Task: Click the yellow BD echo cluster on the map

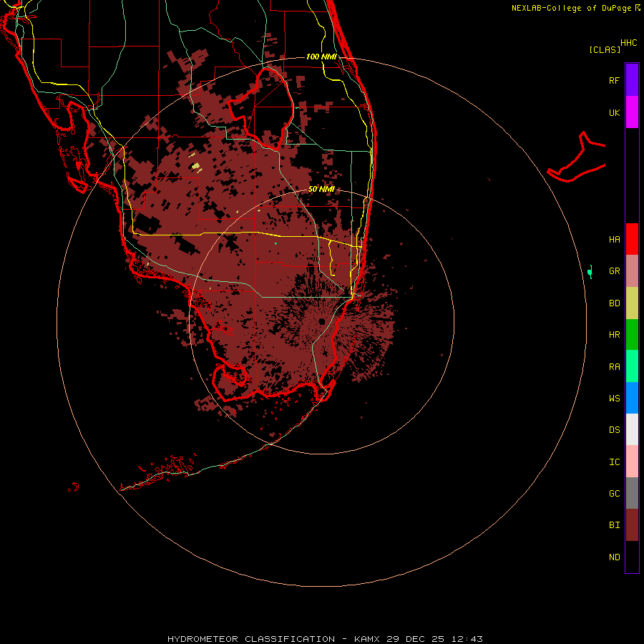Action: [196, 166]
